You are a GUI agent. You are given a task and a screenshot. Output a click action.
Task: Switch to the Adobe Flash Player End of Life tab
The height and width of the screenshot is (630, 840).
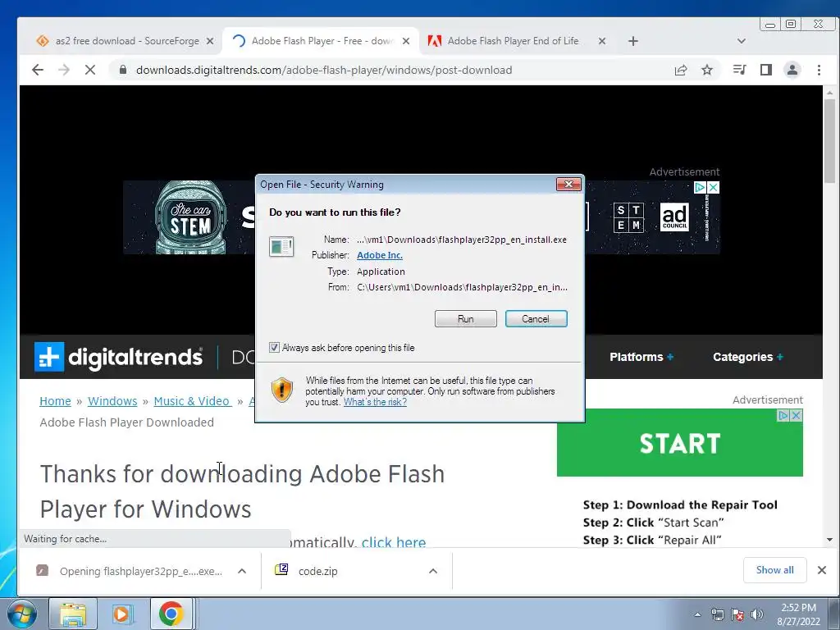click(512, 41)
